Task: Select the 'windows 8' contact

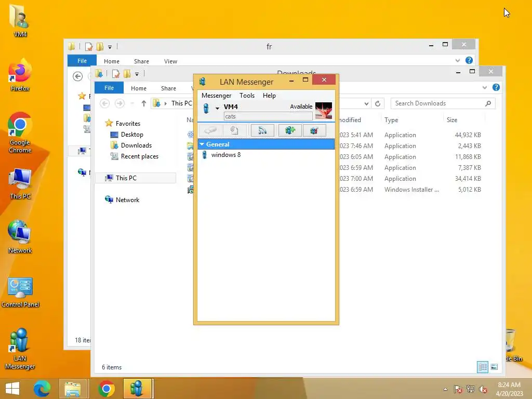Action: (x=225, y=155)
